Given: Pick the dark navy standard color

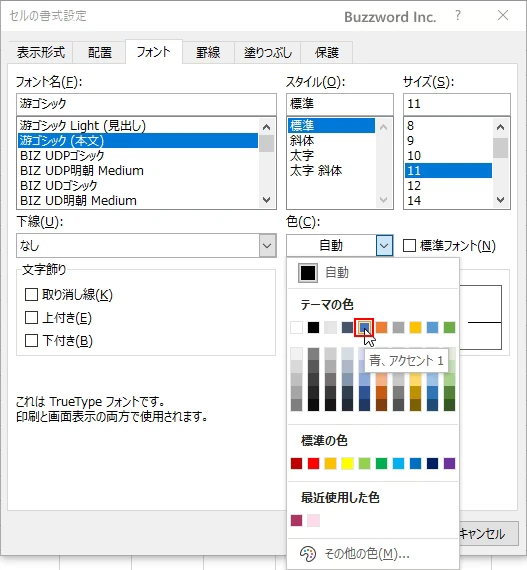Looking at the screenshot, I should [x=433, y=463].
